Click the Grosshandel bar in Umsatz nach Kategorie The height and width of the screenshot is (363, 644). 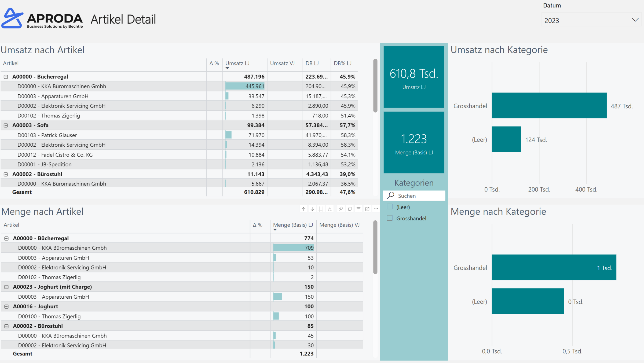point(549,106)
